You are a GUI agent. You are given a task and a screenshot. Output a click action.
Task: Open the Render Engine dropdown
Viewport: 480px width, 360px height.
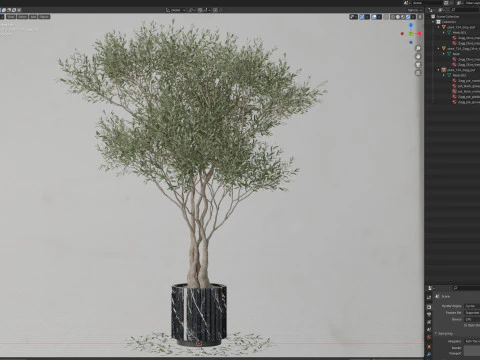(x=472, y=306)
